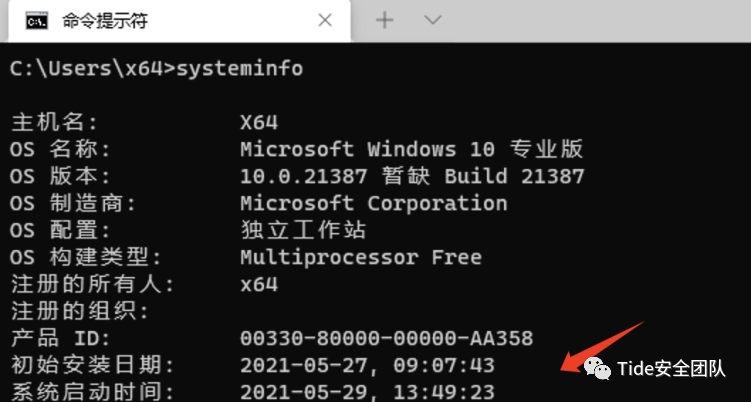Image resolution: width=751 pixels, height=402 pixels.
Task: Expand the new tab profile dropdown chevron
Action: (x=432, y=20)
